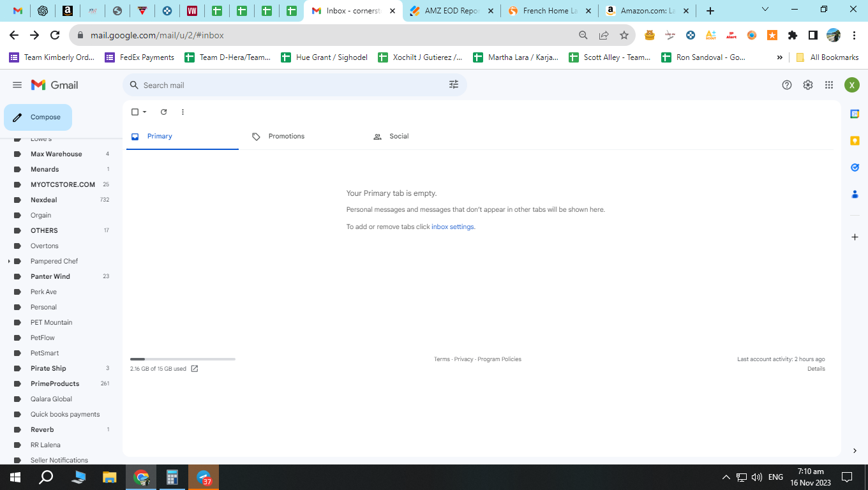Show search options filter icon
Screen dimensions: 868x490
pyautogui.click(x=454, y=84)
